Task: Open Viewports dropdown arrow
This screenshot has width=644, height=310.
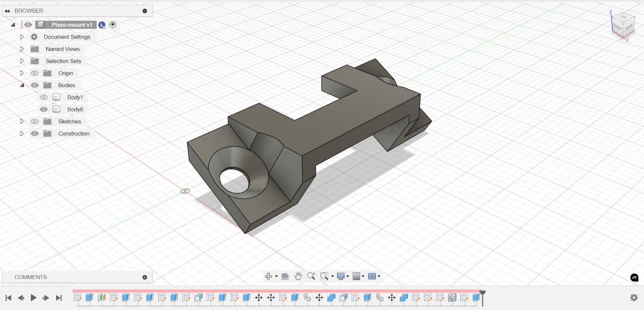Action: [x=379, y=277]
